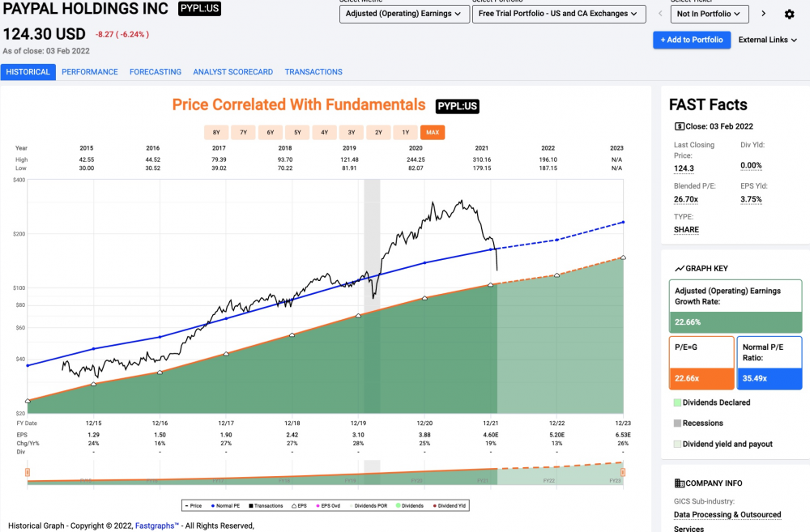810x532 pixels.
Task: Click the 12/23 Normal PE forecast point
Action: click(623, 222)
